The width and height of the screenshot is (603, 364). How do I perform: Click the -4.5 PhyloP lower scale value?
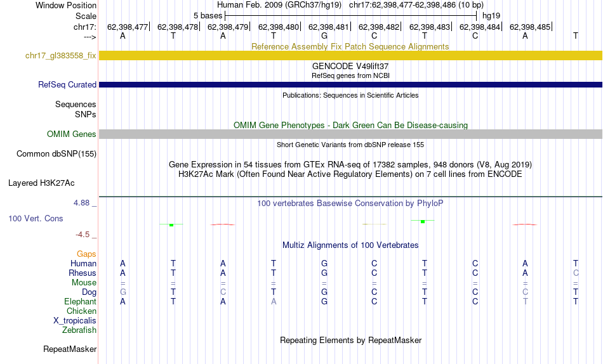click(83, 235)
